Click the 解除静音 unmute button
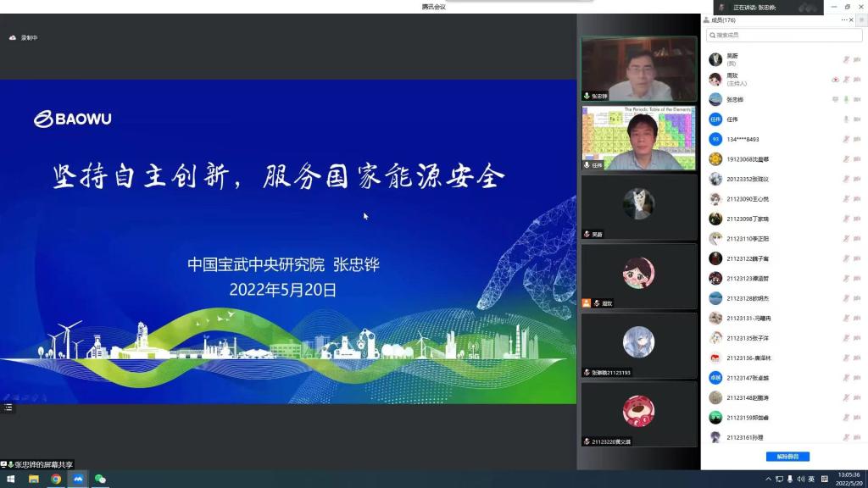 coord(787,457)
